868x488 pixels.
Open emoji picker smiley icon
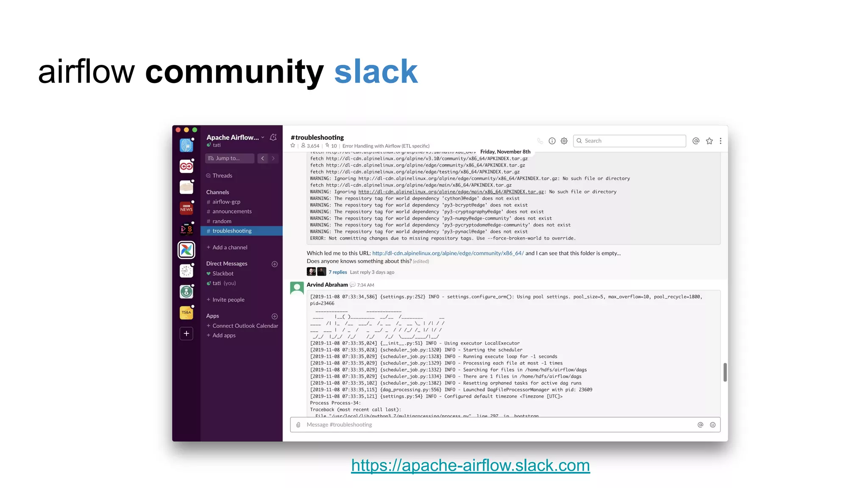click(x=713, y=425)
